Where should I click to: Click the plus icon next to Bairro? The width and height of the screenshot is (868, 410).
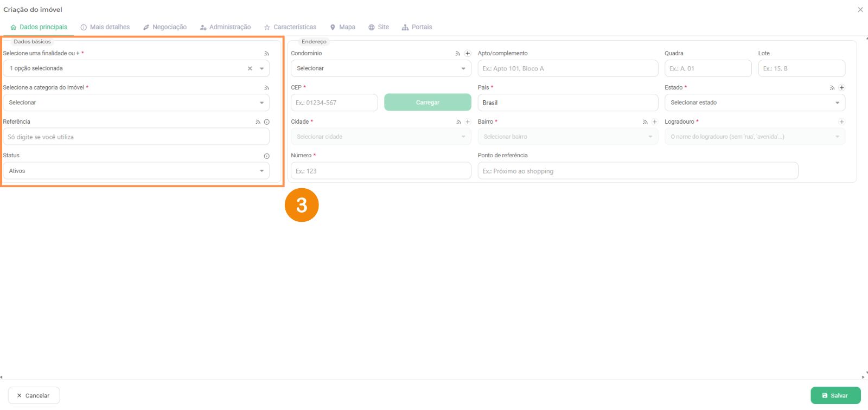pos(655,122)
